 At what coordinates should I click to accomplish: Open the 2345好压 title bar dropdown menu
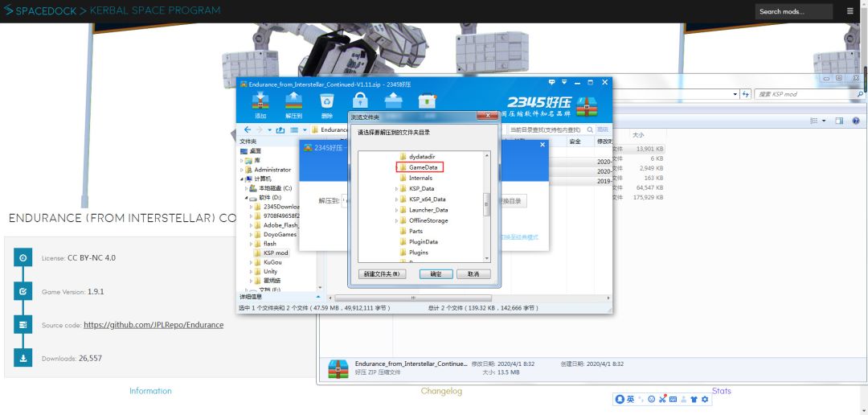564,82
